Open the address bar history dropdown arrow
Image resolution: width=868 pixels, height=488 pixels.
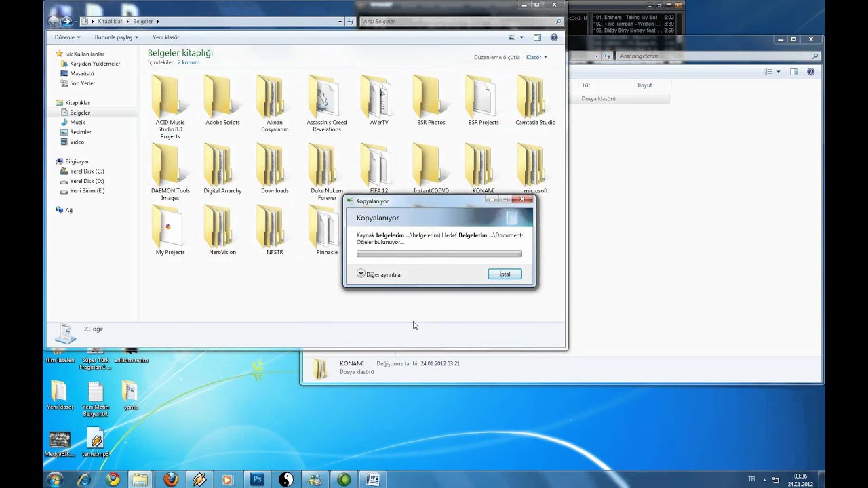tap(340, 22)
